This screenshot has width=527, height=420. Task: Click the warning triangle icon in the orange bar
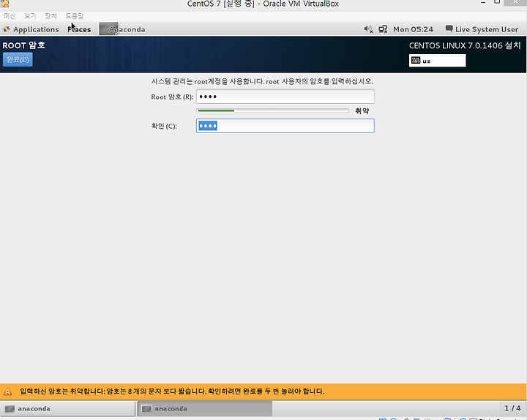click(x=8, y=391)
